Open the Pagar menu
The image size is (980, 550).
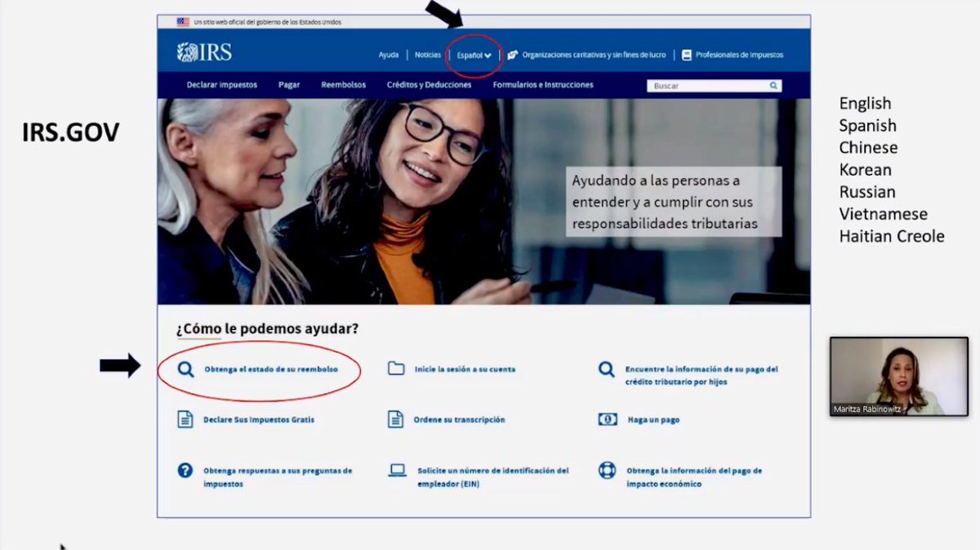click(289, 85)
